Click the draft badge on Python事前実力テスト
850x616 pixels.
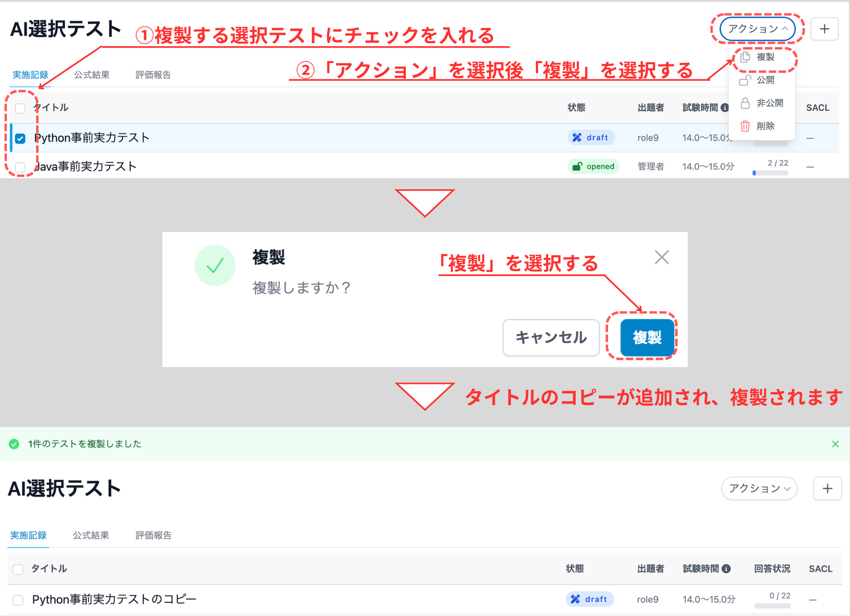coord(591,137)
